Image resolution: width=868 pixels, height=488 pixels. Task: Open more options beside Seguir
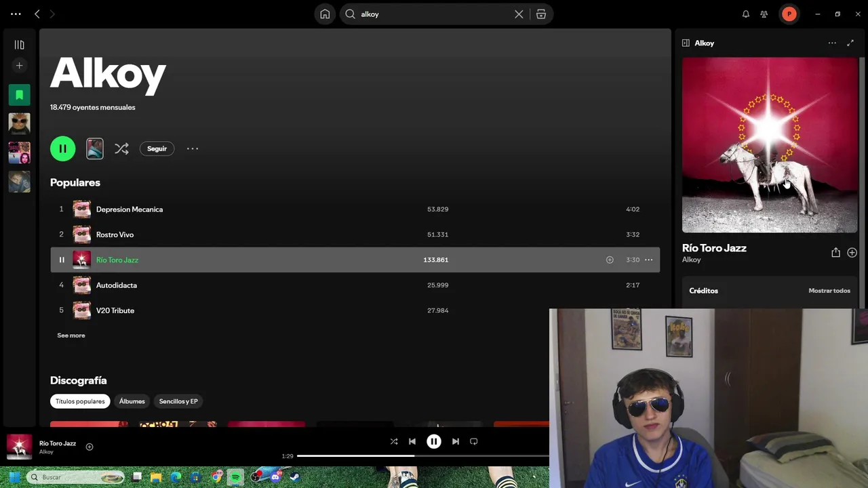(193, 148)
